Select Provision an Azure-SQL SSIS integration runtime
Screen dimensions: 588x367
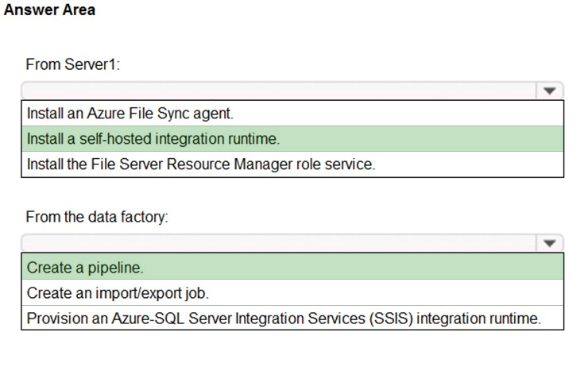tap(292, 318)
